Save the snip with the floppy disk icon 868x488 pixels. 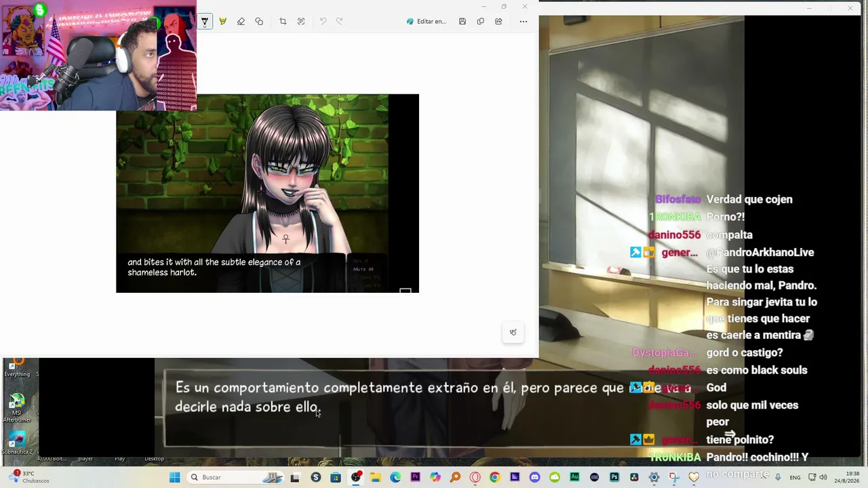click(462, 22)
